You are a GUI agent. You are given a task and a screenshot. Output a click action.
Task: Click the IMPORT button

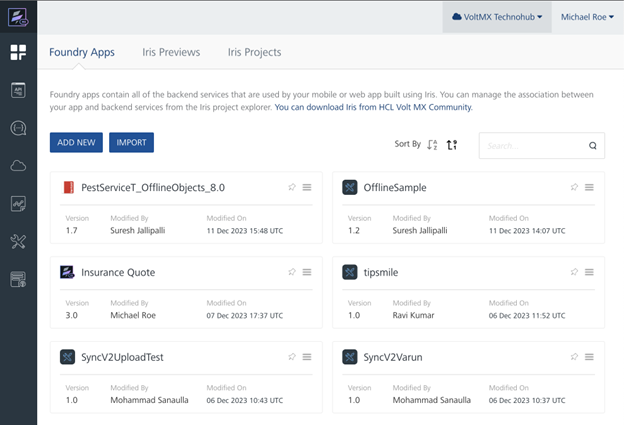(x=131, y=143)
